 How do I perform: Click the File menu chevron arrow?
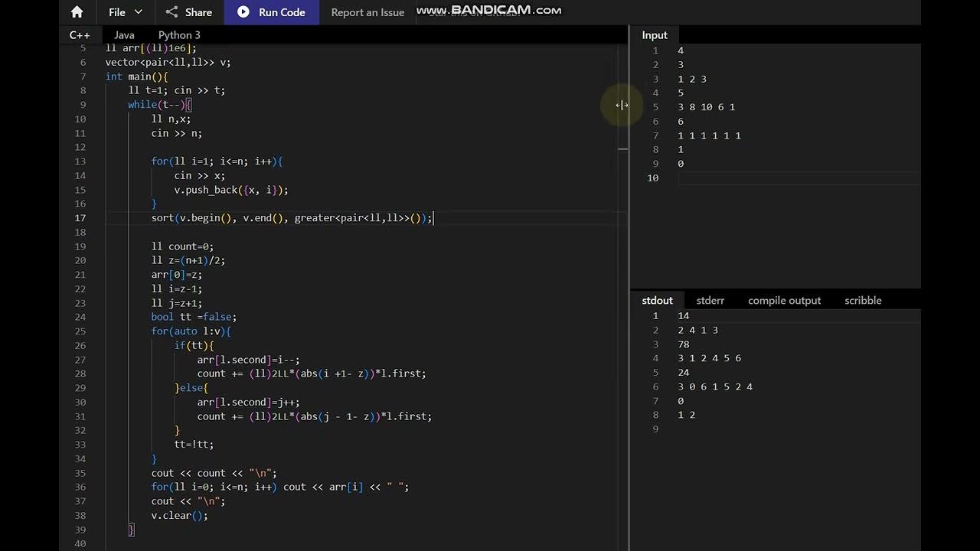tap(139, 12)
